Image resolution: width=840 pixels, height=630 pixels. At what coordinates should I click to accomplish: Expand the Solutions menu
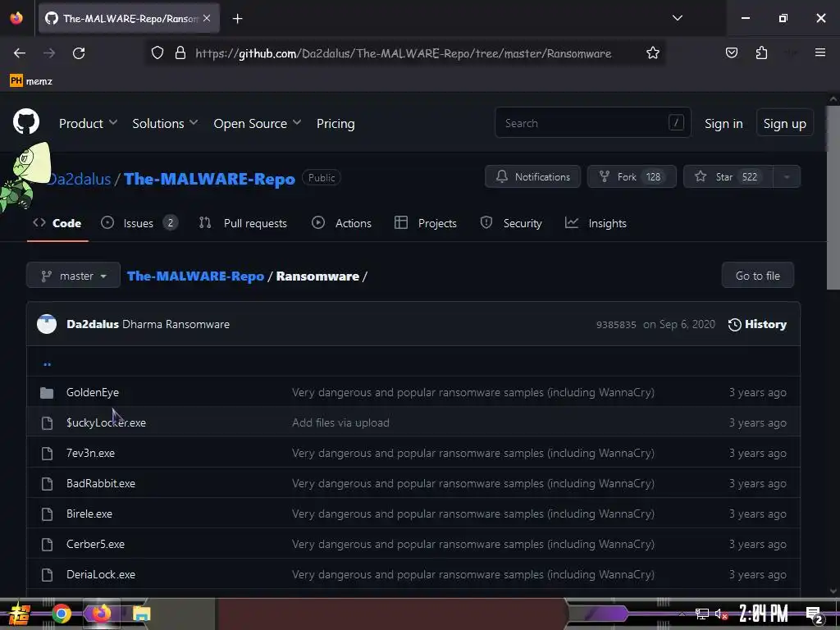[x=165, y=123]
